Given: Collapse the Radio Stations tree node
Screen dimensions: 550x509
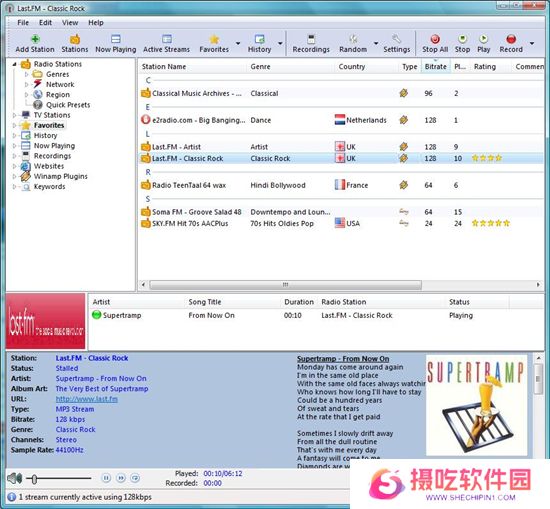Looking at the screenshot, I should tap(14, 64).
